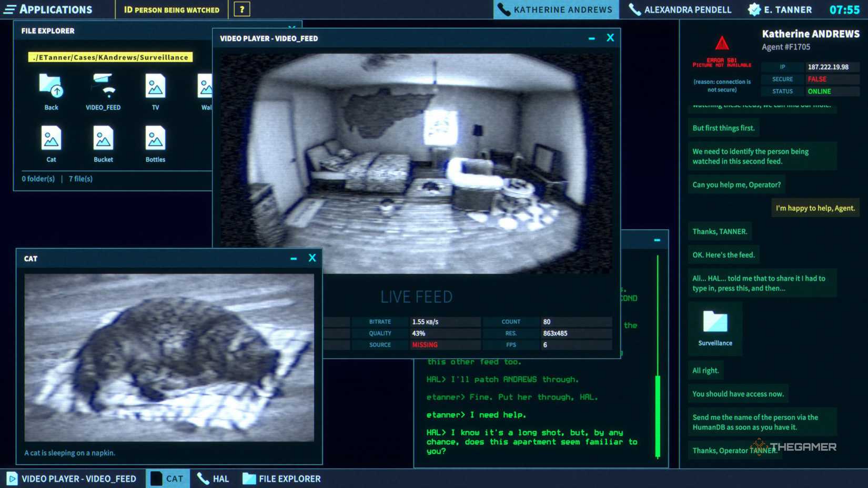
Task: Click the question mark help button
Action: 241,9
